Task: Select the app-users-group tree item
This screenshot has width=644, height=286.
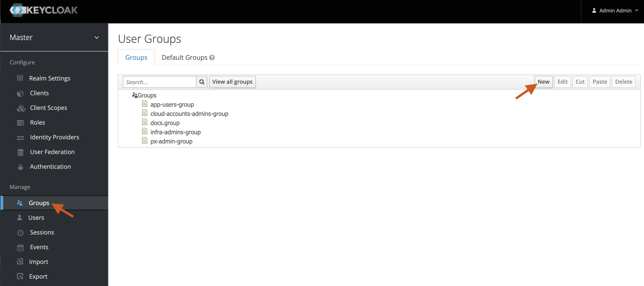Action: (172, 104)
